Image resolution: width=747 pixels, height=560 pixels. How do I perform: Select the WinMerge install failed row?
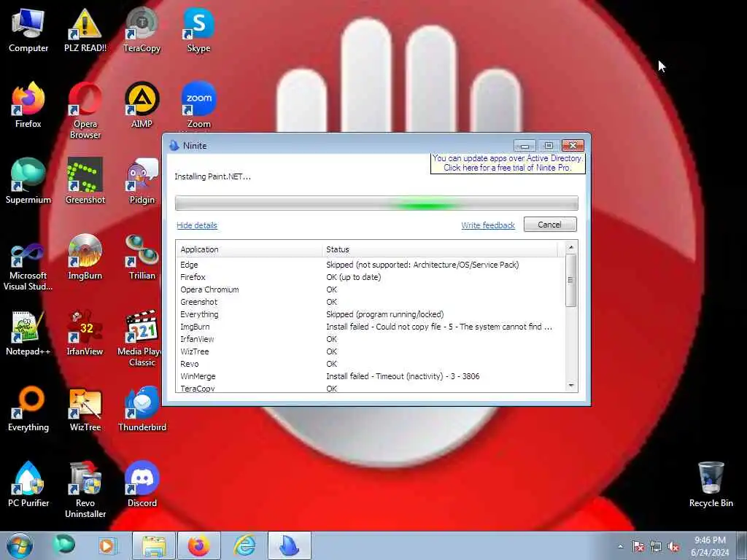point(370,376)
